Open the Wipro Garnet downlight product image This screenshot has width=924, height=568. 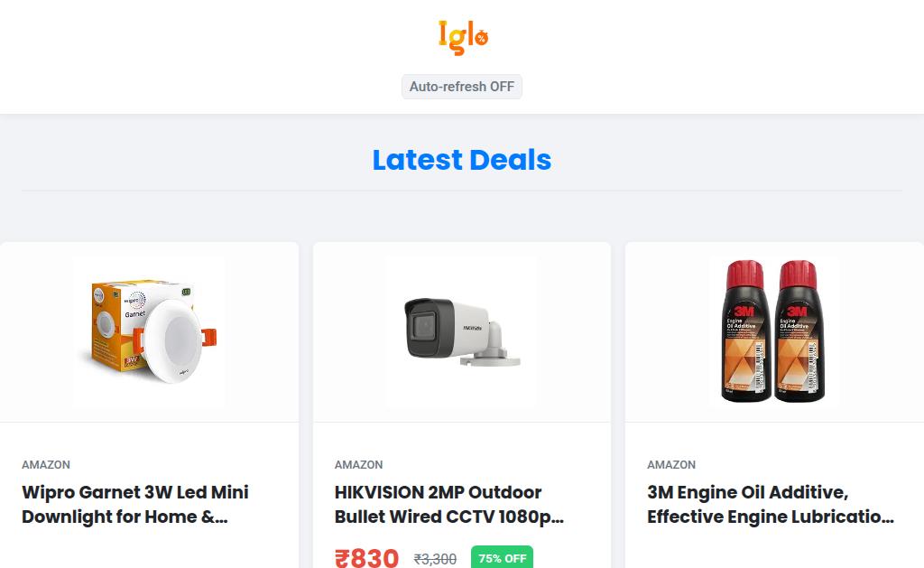click(x=149, y=332)
